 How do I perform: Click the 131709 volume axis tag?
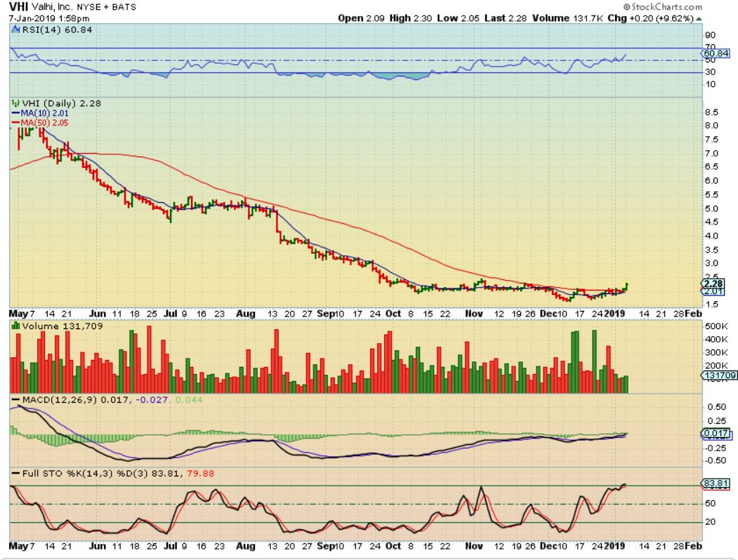719,375
